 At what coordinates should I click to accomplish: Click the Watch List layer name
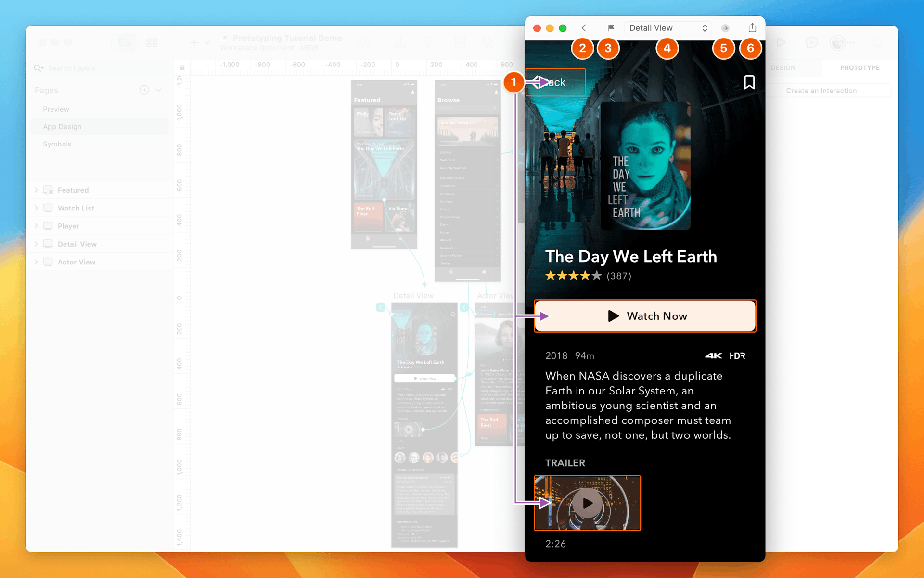(x=76, y=208)
